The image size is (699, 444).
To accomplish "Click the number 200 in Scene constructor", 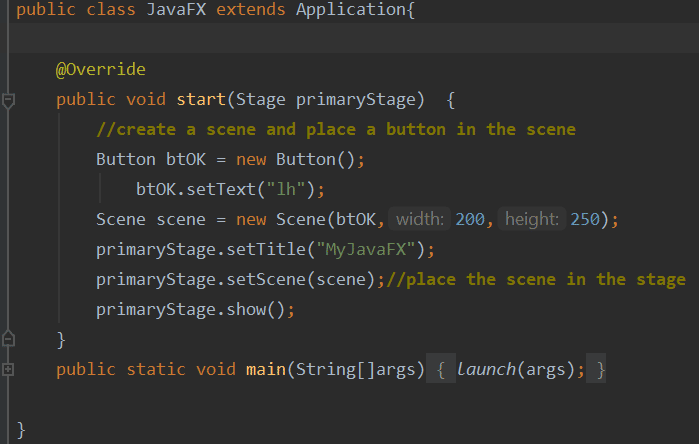I will coord(470,219).
